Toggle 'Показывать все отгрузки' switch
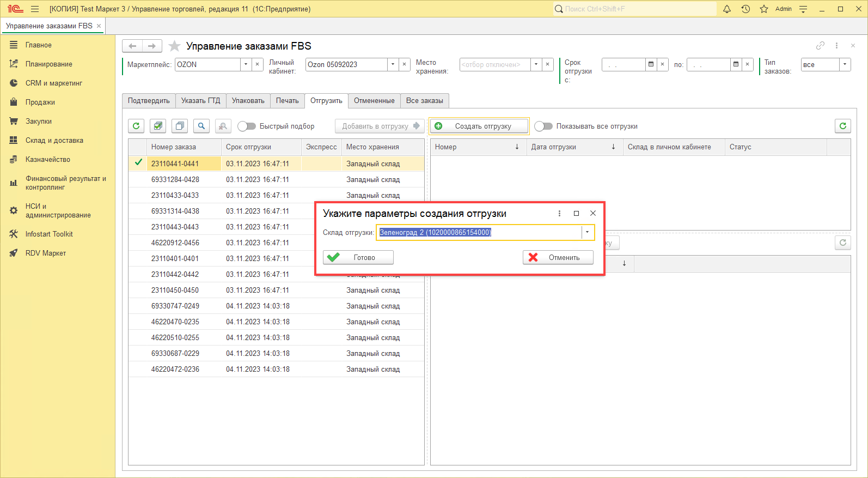This screenshot has height=478, width=868. [543, 126]
